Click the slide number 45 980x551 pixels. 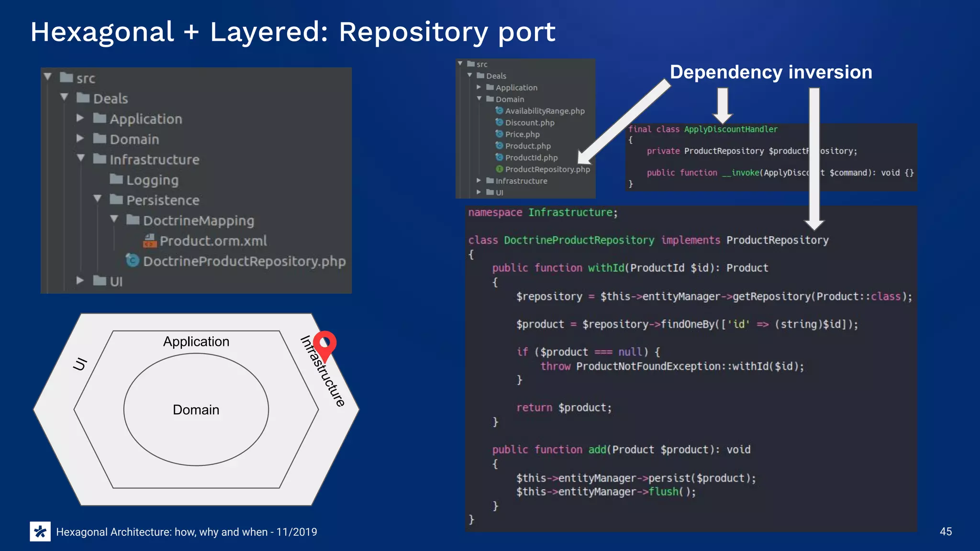point(946,531)
